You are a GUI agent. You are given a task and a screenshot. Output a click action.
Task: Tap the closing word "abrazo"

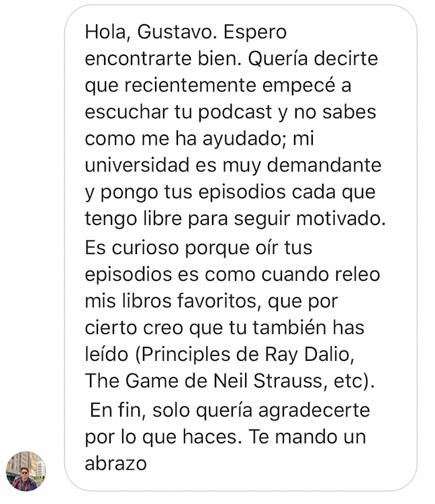[115, 464]
